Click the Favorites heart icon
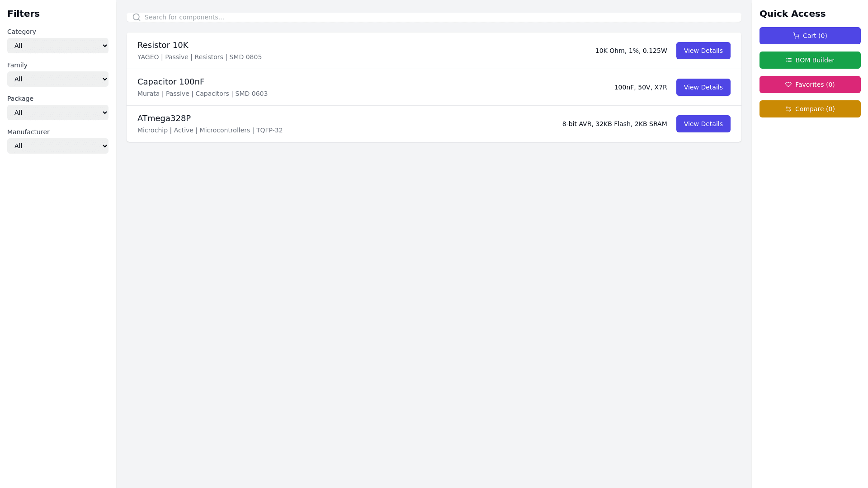Screen dimensions: 868x488 pyautogui.click(x=788, y=84)
